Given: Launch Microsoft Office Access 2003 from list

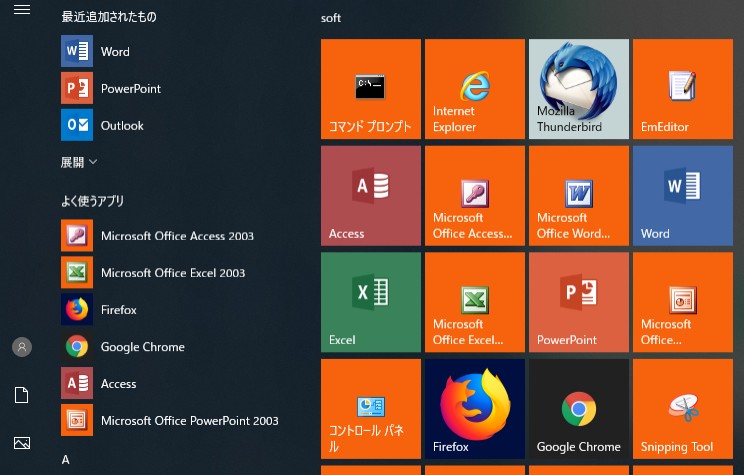Looking at the screenshot, I should [157, 235].
